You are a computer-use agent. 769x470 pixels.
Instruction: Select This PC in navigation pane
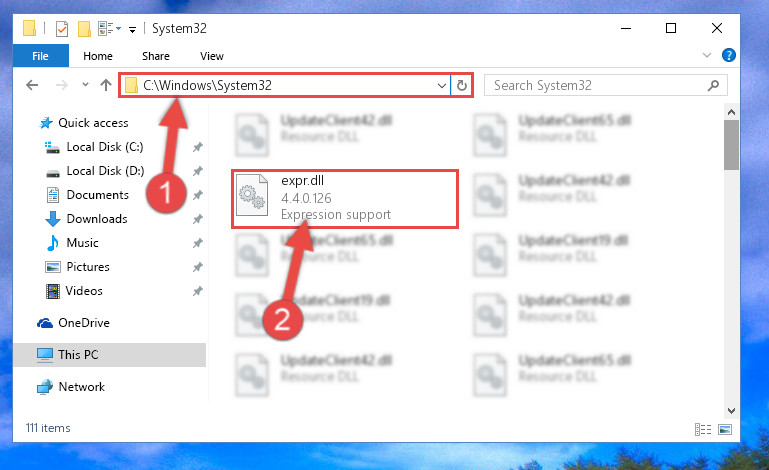(109, 355)
